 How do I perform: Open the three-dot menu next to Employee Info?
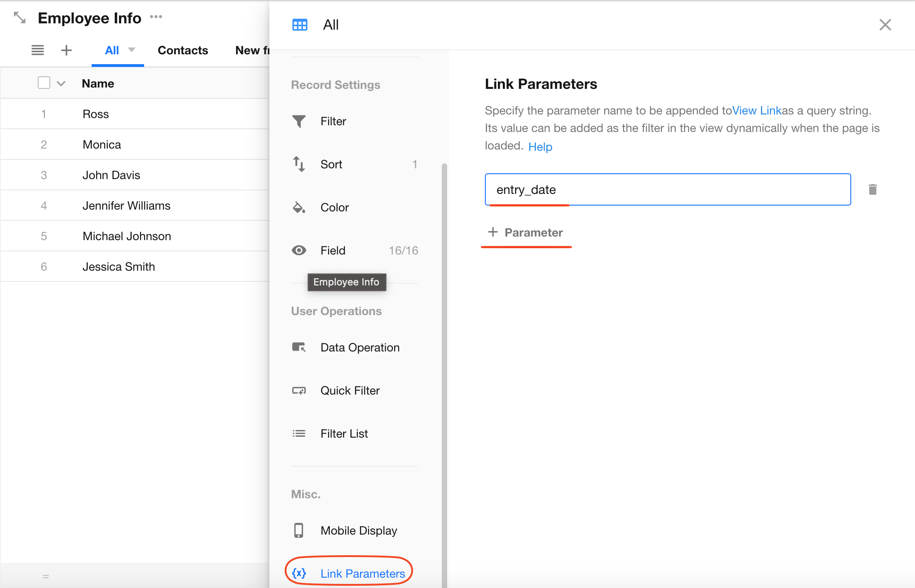click(156, 17)
